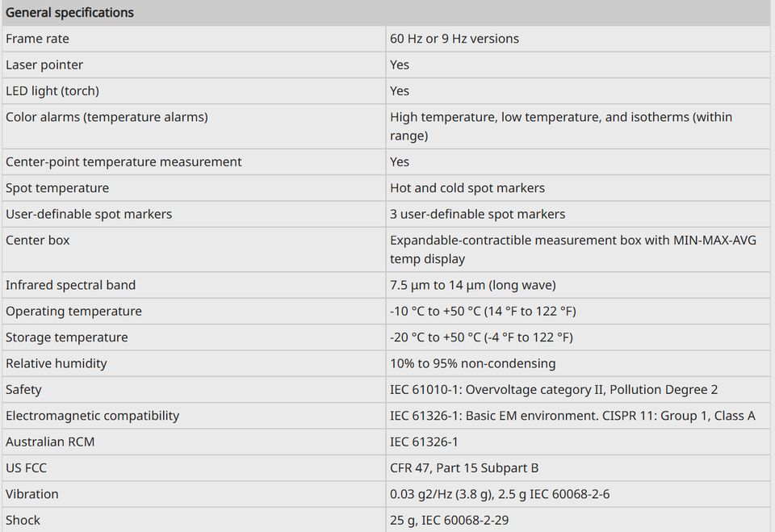The image size is (775, 532).
Task: Click the Vibration row value text
Action: coord(500,494)
